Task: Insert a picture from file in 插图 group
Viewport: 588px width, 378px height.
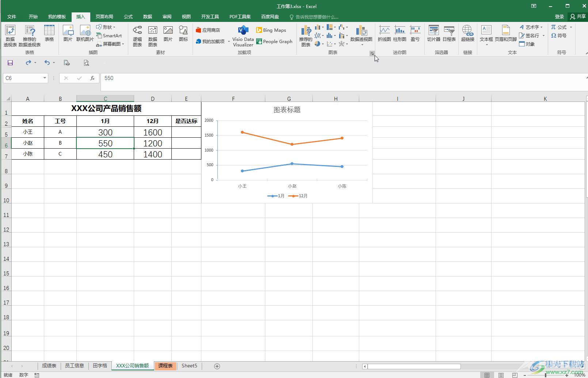Action: [x=68, y=33]
